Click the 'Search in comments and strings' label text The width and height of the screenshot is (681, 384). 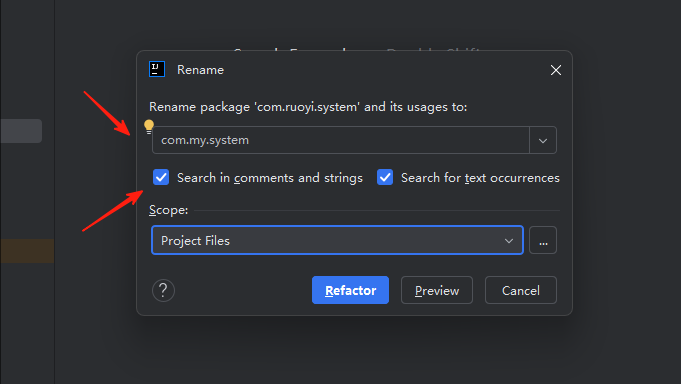pos(270,178)
